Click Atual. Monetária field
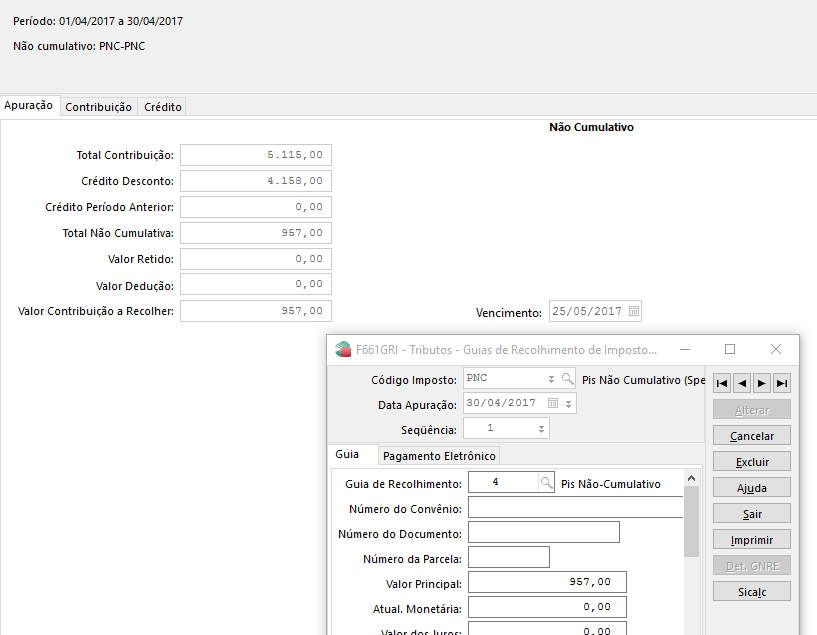This screenshot has height=635, width=817. point(547,607)
